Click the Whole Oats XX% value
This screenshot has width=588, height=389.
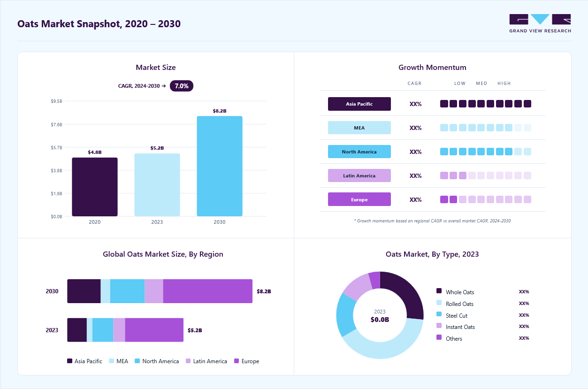point(524,291)
